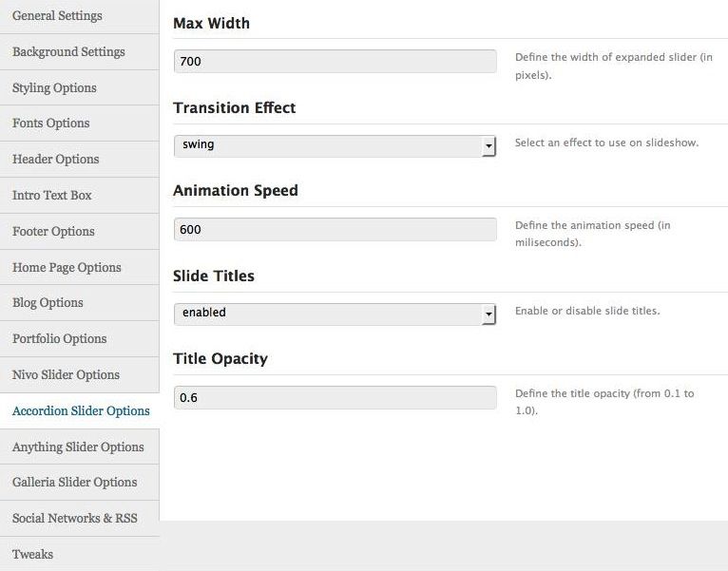Switch to Galleria Slider Options tab
Screen dimensions: 728x571
pos(75,483)
